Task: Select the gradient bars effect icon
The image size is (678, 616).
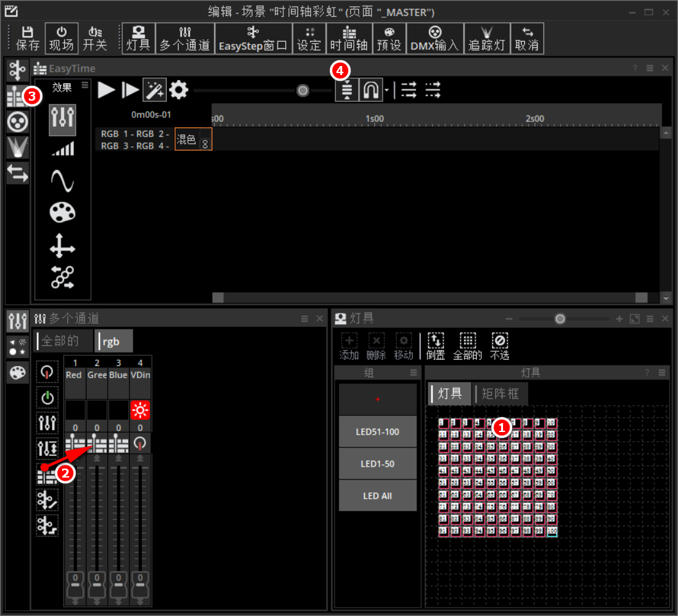Action: pos(63,149)
